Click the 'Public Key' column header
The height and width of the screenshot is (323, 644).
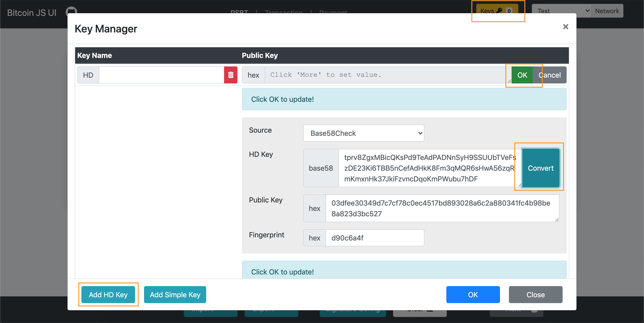point(260,55)
